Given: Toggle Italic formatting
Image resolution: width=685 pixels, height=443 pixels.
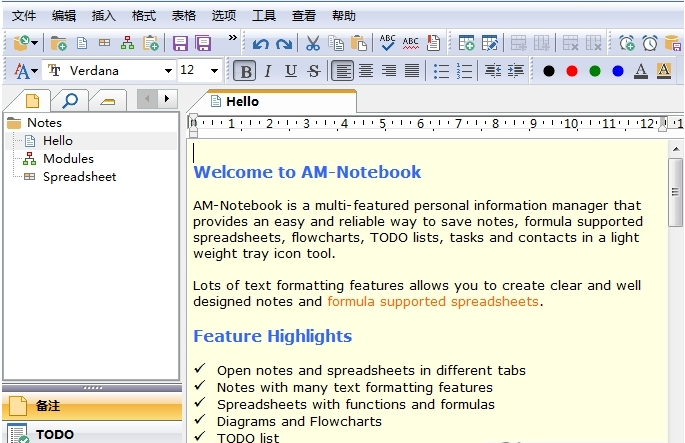Looking at the screenshot, I should pos(268,71).
